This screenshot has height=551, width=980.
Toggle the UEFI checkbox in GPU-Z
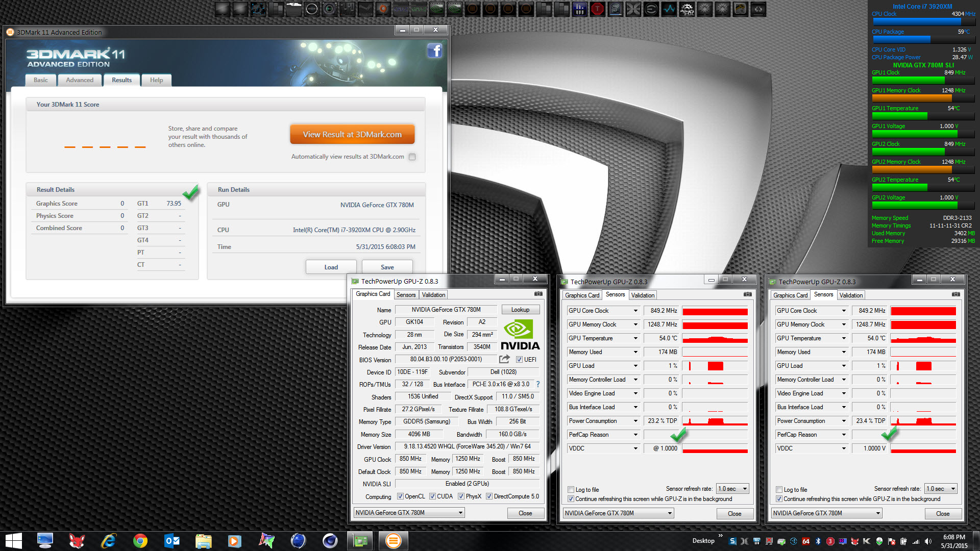[519, 360]
